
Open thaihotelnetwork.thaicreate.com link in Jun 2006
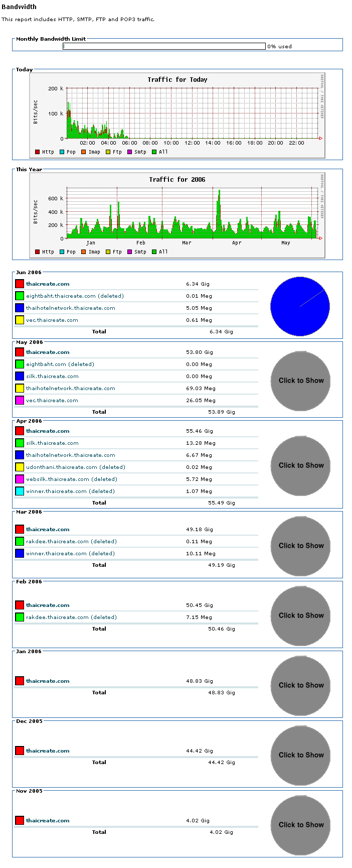[x=71, y=308]
